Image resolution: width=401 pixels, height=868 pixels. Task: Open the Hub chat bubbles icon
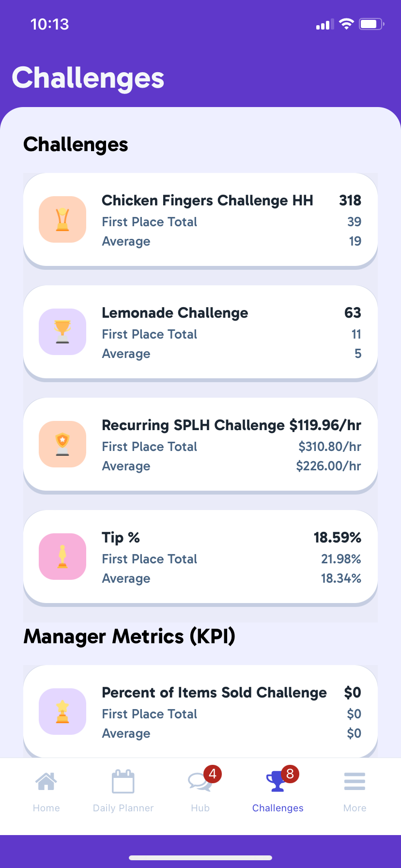pos(199,782)
